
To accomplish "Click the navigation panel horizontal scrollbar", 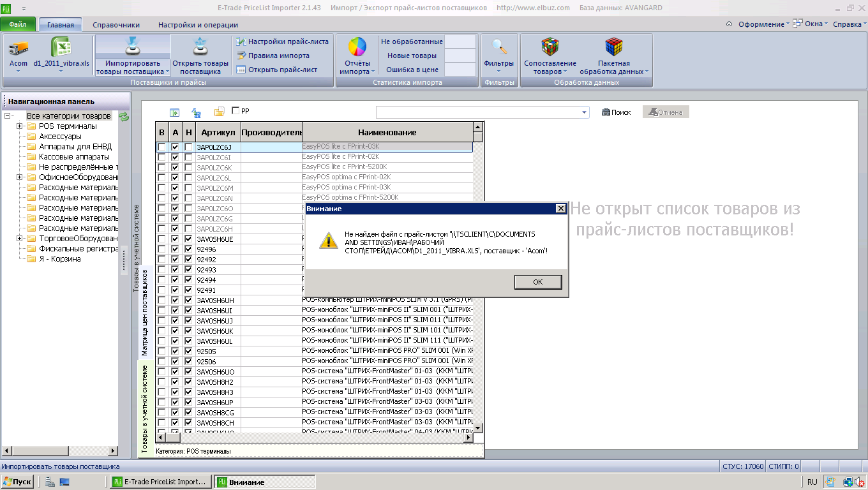I will (x=60, y=451).
